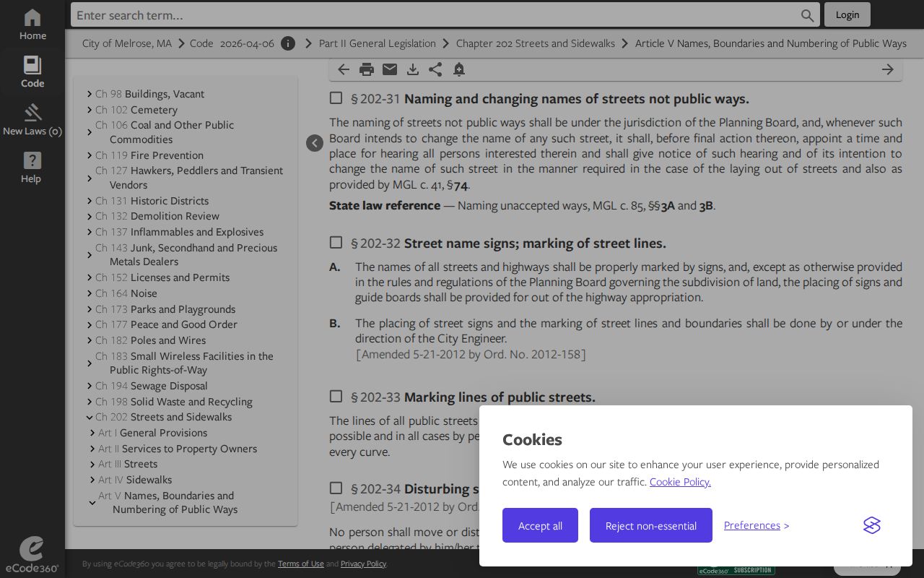The width and height of the screenshot is (924, 578).
Task: Select Code 2026-04-06 breadcrumb
Action: [x=232, y=43]
